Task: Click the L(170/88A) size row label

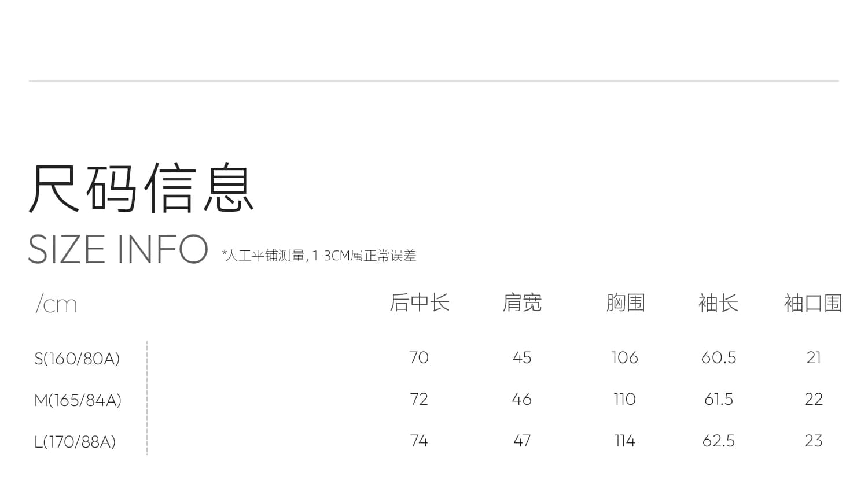Action: coord(75,442)
